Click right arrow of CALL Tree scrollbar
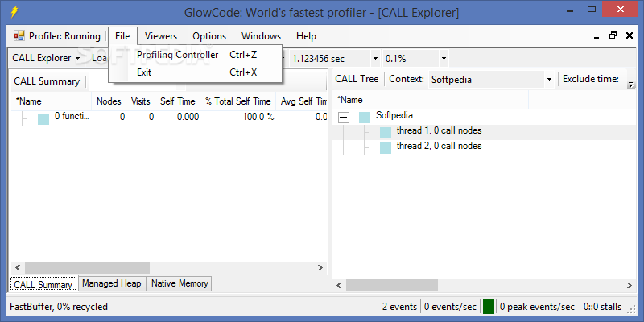 [x=630, y=285]
